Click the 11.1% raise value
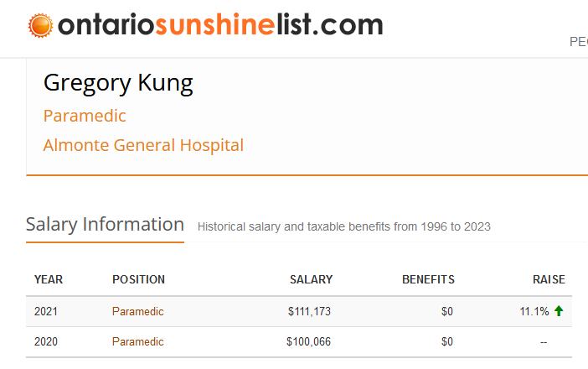 tap(534, 311)
